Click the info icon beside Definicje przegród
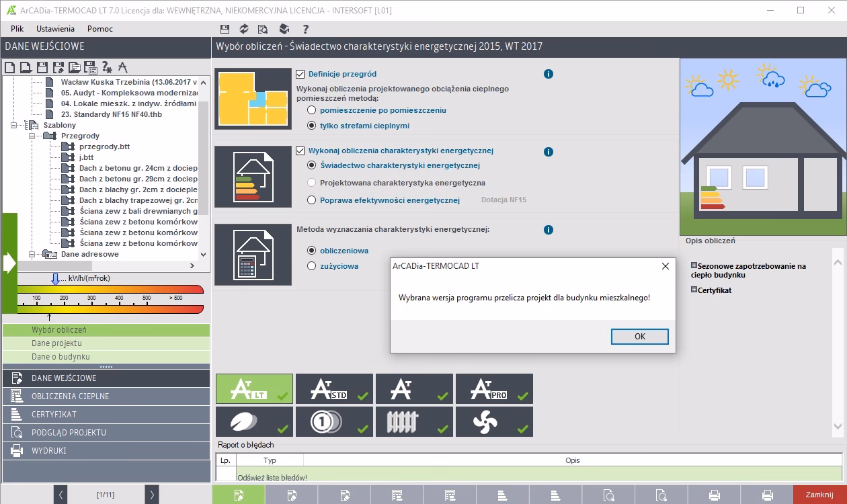 (548, 74)
